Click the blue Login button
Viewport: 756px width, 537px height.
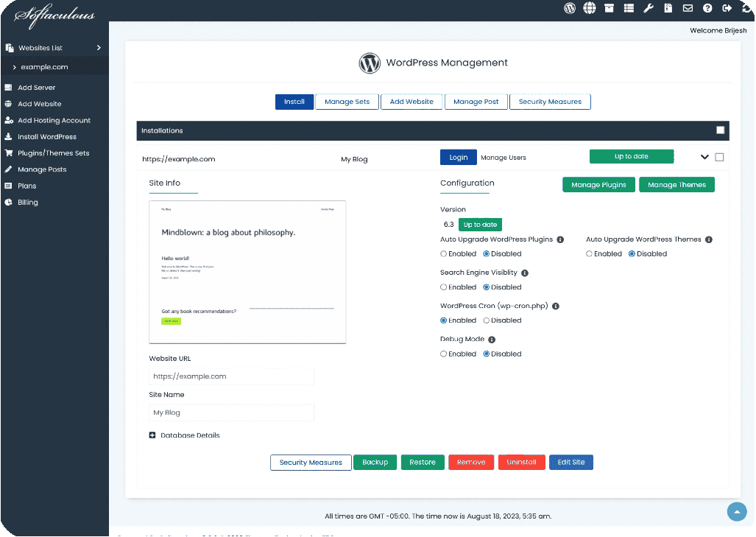pyautogui.click(x=458, y=158)
